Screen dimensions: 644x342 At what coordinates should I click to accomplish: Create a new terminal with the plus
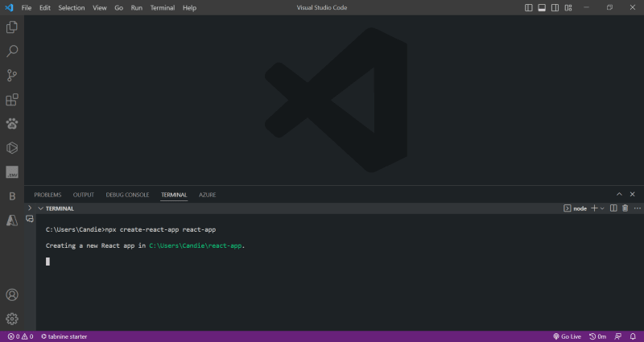594,208
